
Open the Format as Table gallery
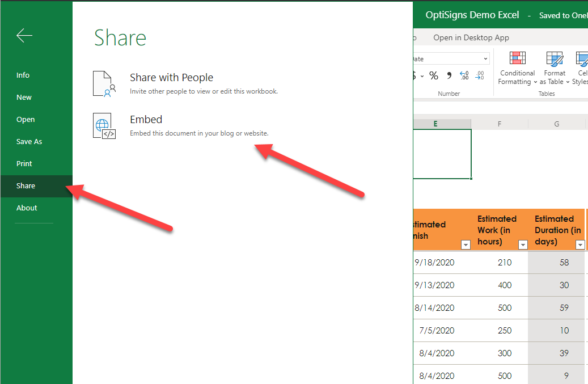[554, 68]
